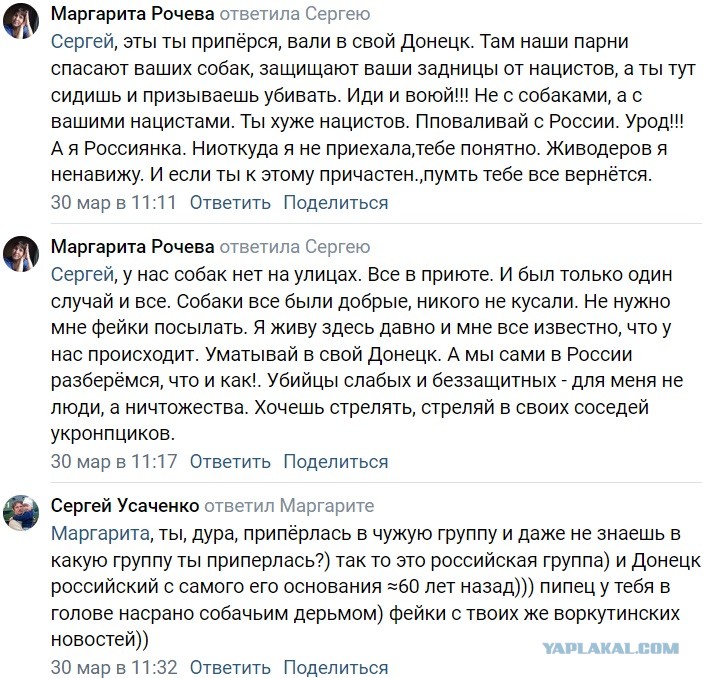Open timestamp 30 мар в 11:11
705x678 pixels.
[114, 203]
